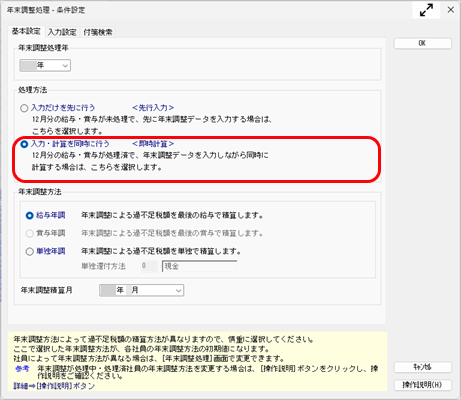Image resolution: width=461 pixels, height=400 pixels.
Task: Click the expand arrows icon at top right
Action: pos(426,10)
